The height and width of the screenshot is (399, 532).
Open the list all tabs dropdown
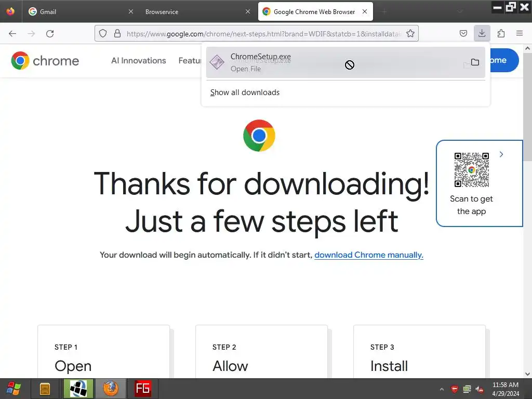tap(460, 12)
